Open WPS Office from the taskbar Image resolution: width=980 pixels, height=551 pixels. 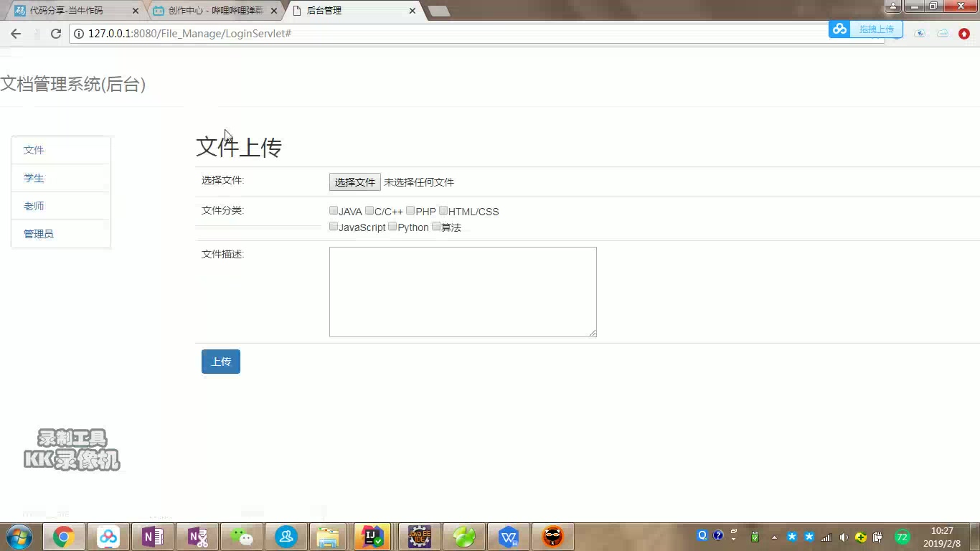pos(509,536)
